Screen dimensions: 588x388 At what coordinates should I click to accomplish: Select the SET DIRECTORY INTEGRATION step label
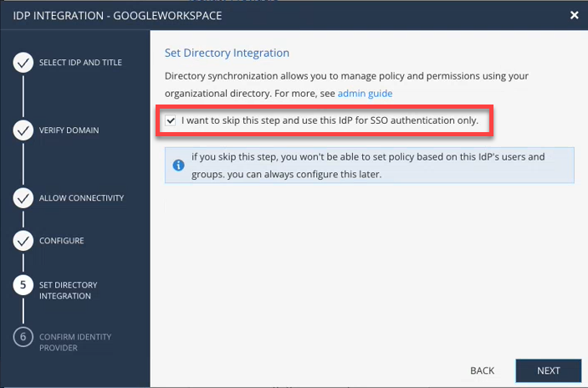69,290
